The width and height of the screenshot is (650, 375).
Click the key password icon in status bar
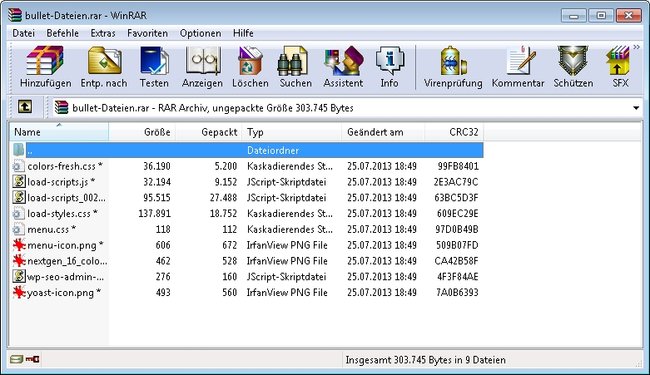point(33,359)
